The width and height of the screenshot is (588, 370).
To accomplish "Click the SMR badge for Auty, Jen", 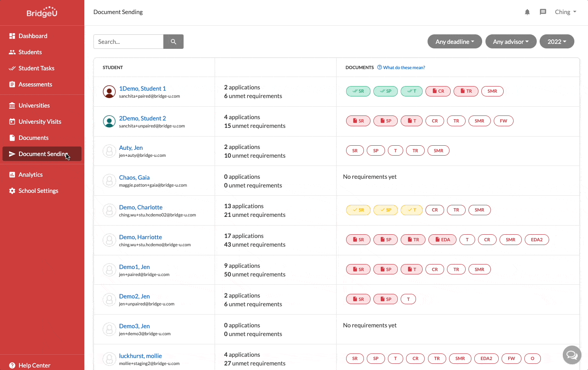I will 438,151.
